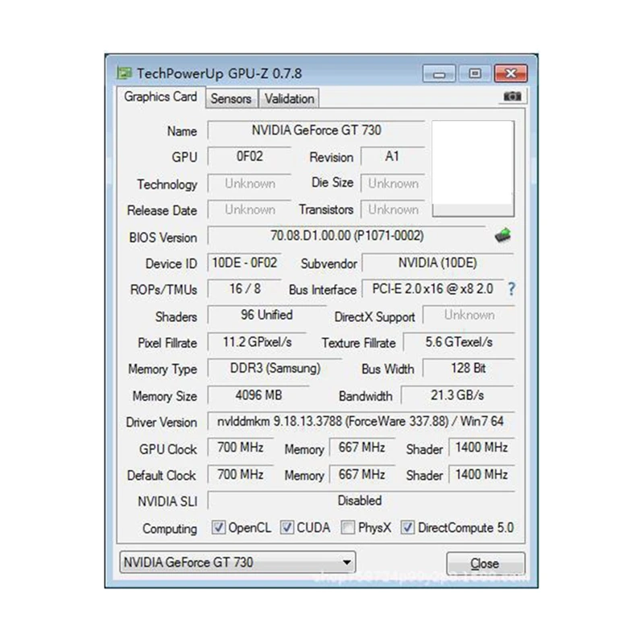644x644 pixels.
Task: Click the Close button
Action: [x=485, y=563]
